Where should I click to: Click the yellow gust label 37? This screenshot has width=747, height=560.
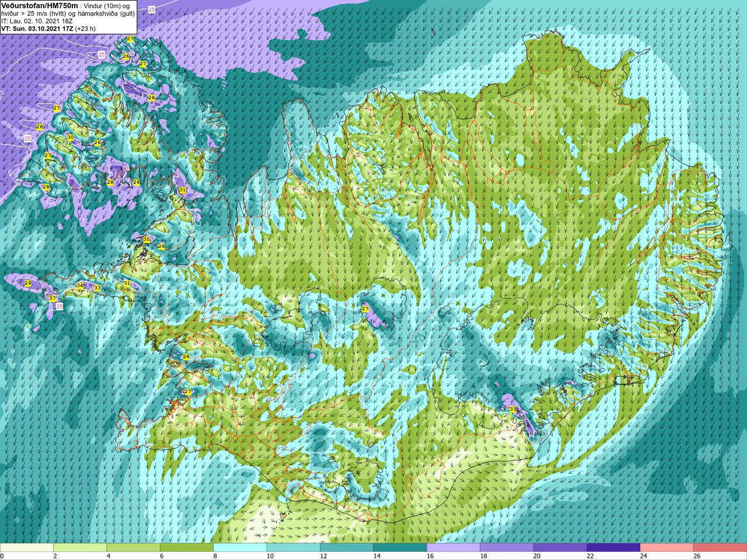click(x=53, y=299)
